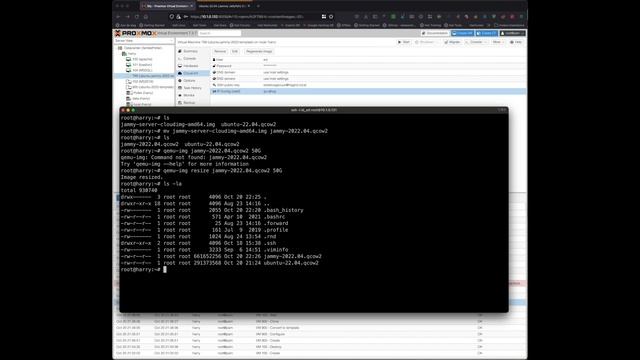Screen dimensions: 640x360
Task: Click the Monitor eye icon
Action: (x=180, y=95)
